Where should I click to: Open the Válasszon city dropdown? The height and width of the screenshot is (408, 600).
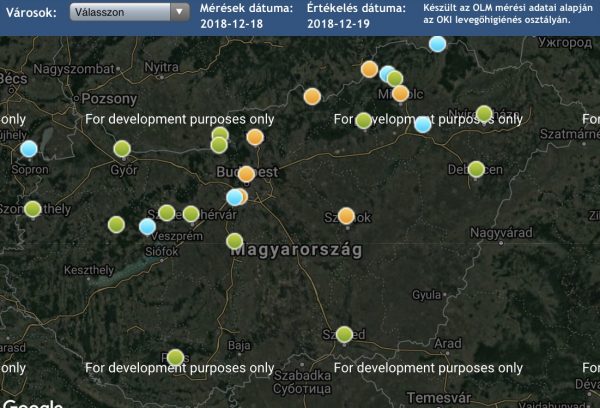point(120,12)
